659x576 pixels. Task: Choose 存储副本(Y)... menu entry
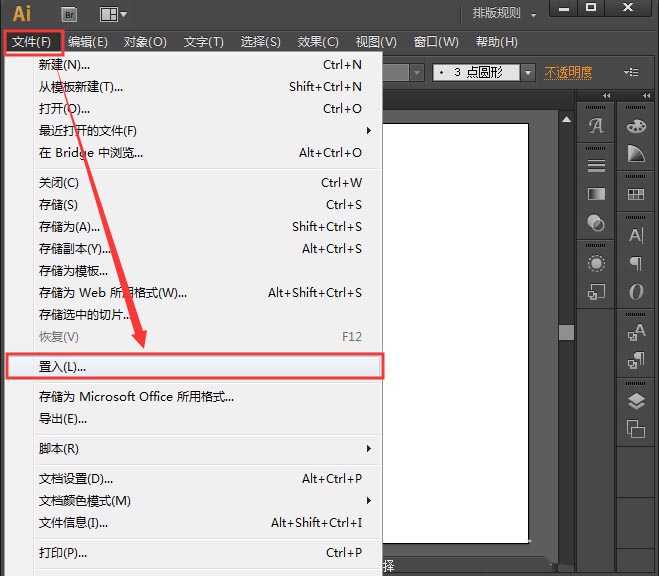point(194,249)
